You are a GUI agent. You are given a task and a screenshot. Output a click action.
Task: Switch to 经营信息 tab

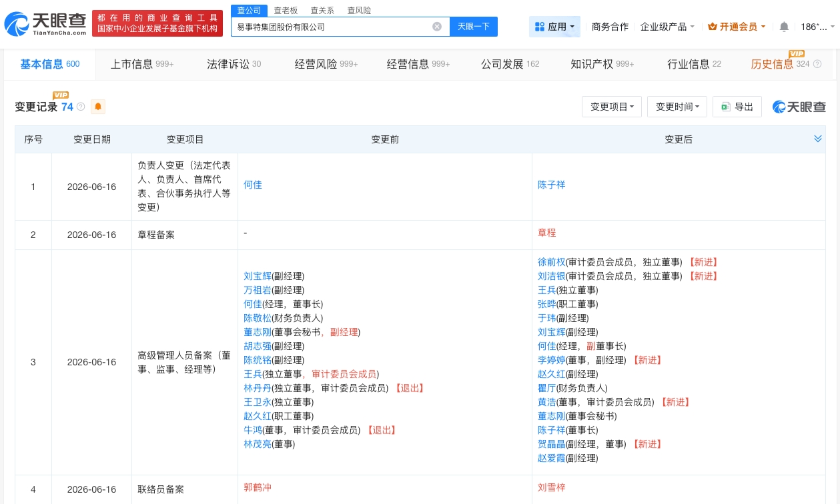[x=418, y=64]
